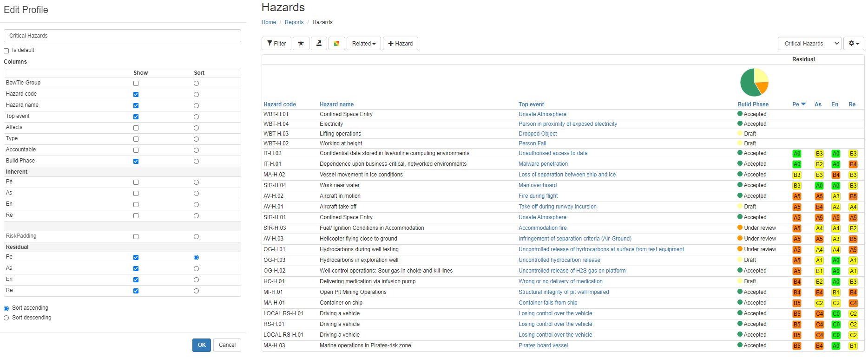Go to Reports in breadcrumb

click(294, 22)
